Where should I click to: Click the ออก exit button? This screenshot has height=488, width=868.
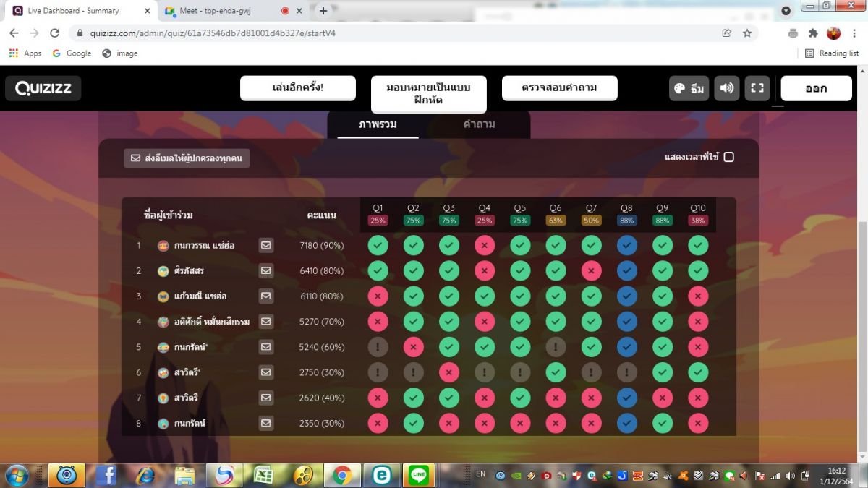(x=816, y=88)
